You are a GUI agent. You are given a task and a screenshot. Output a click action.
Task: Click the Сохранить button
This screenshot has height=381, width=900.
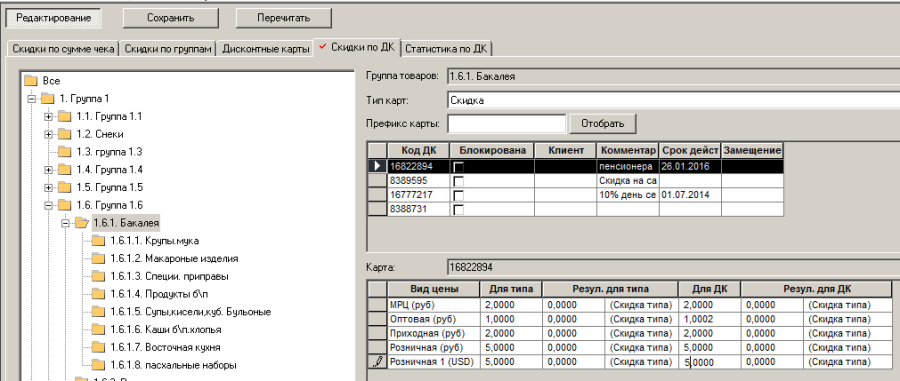tap(170, 18)
